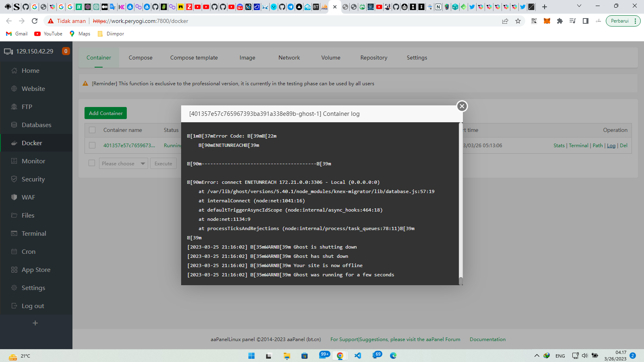Switch to the Compose template tab
The width and height of the screenshot is (644, 362).
click(x=194, y=58)
